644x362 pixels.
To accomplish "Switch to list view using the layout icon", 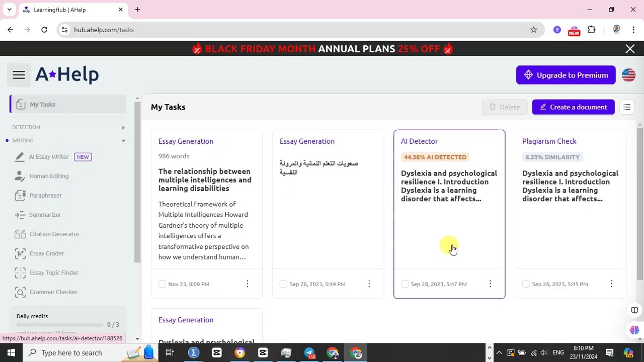I will 627,107.
